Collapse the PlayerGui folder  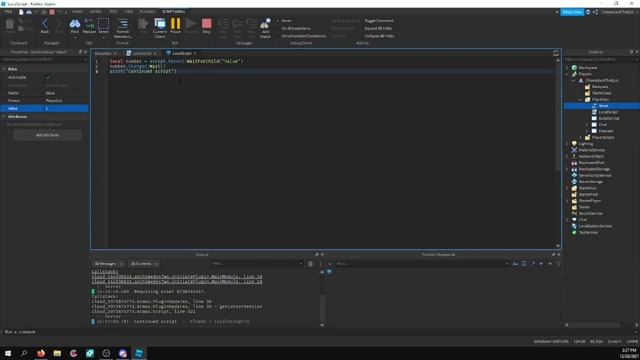(580, 100)
